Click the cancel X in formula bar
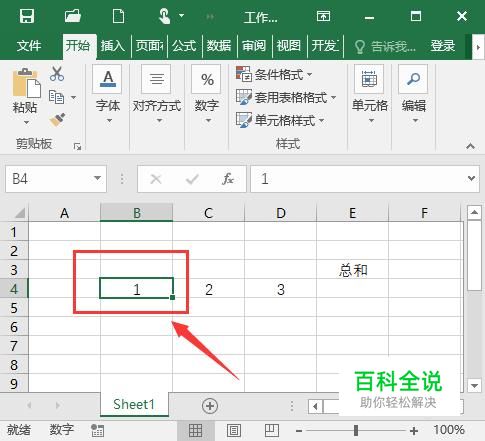Viewport: 485px width, 441px height. pyautogui.click(x=156, y=179)
